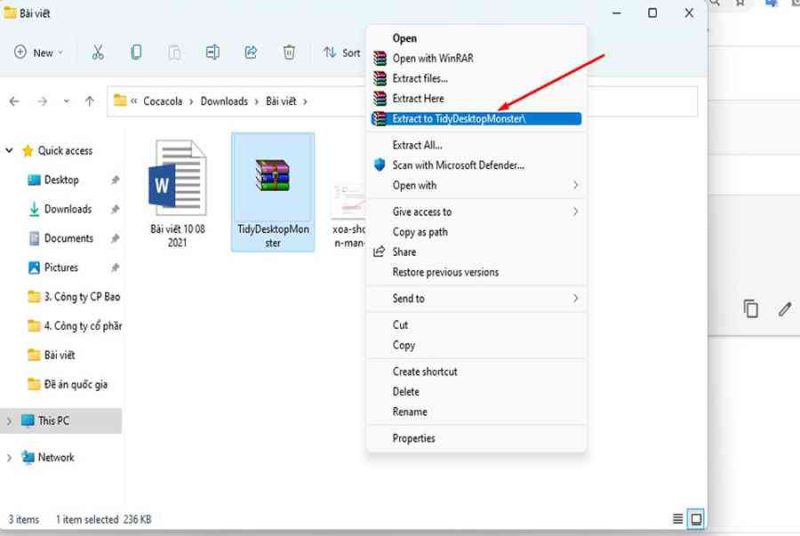Click the Rename icon in toolbar
Viewport: 800px width, 536px height.
(212, 52)
